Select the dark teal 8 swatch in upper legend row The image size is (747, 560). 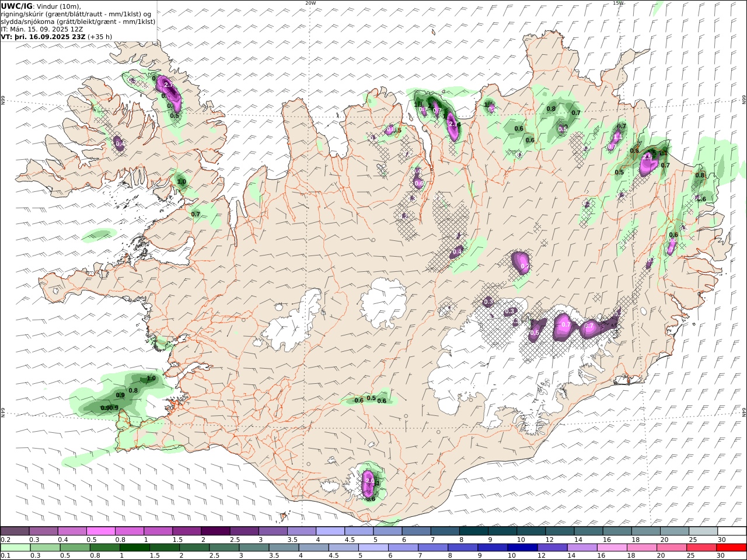(473, 531)
